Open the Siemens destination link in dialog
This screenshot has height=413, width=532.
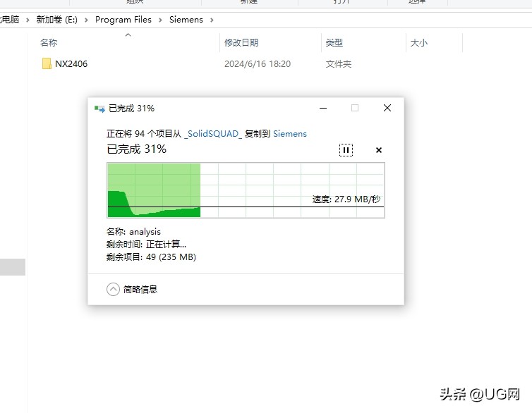(x=290, y=134)
